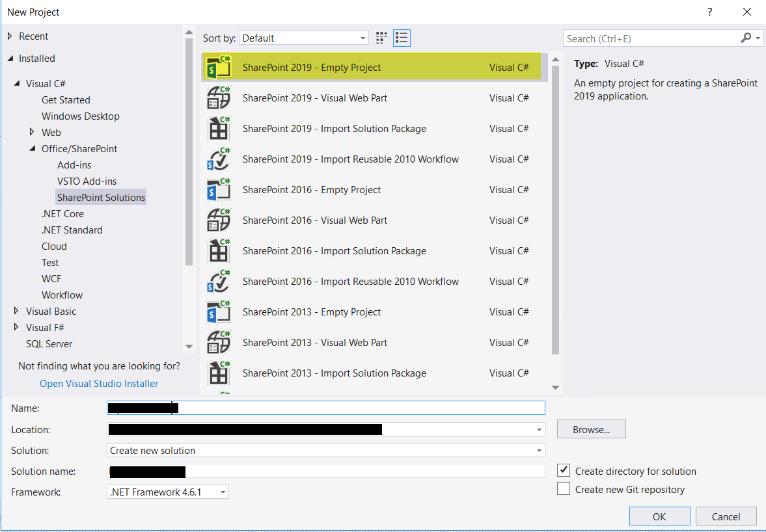Expand the Recent node
The image size is (766, 532).
click(10, 36)
